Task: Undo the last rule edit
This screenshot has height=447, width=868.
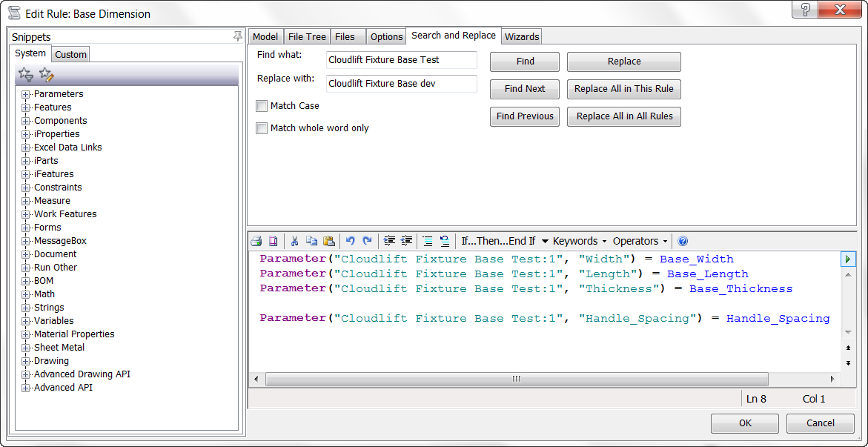Action: pyautogui.click(x=351, y=241)
